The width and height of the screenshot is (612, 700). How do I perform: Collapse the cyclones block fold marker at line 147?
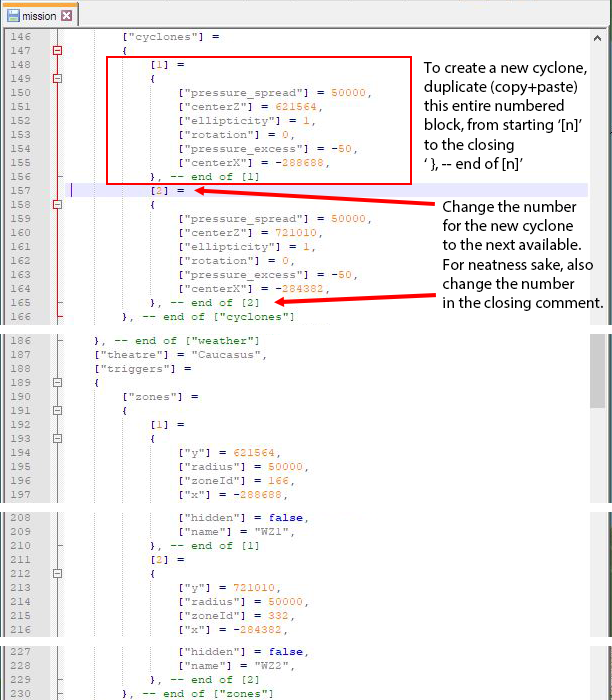point(57,50)
